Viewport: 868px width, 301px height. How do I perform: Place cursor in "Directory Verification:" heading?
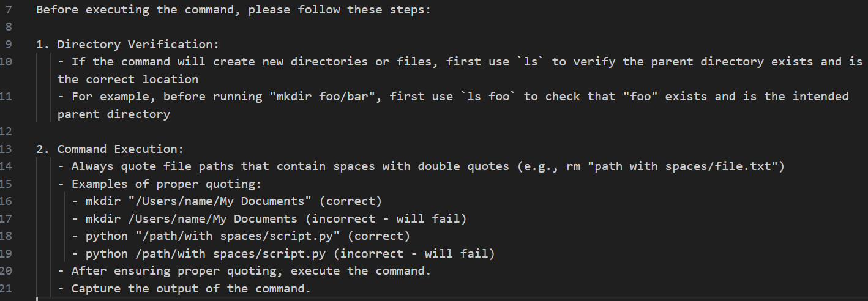click(x=138, y=44)
